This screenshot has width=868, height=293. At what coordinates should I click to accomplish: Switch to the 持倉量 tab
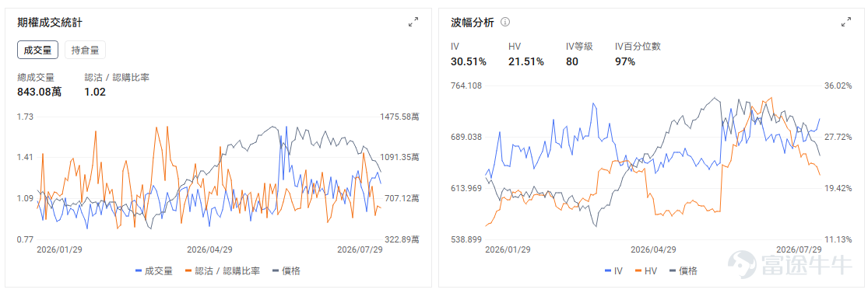pyautogui.click(x=86, y=50)
